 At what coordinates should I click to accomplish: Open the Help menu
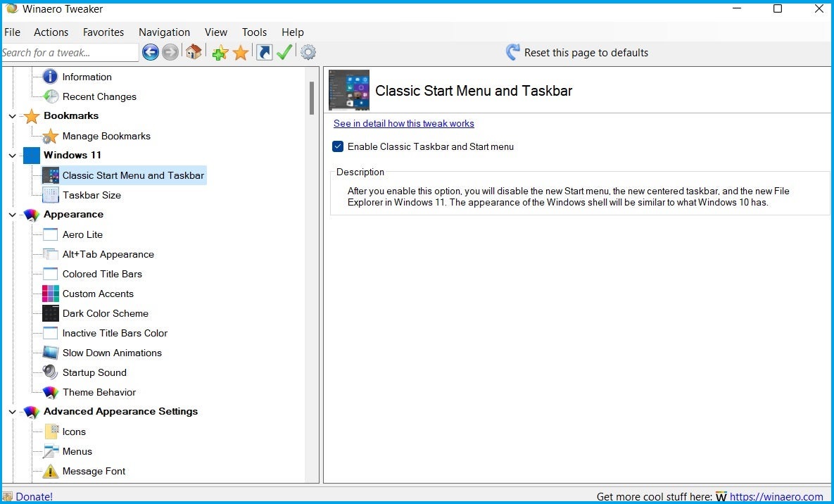(x=293, y=32)
